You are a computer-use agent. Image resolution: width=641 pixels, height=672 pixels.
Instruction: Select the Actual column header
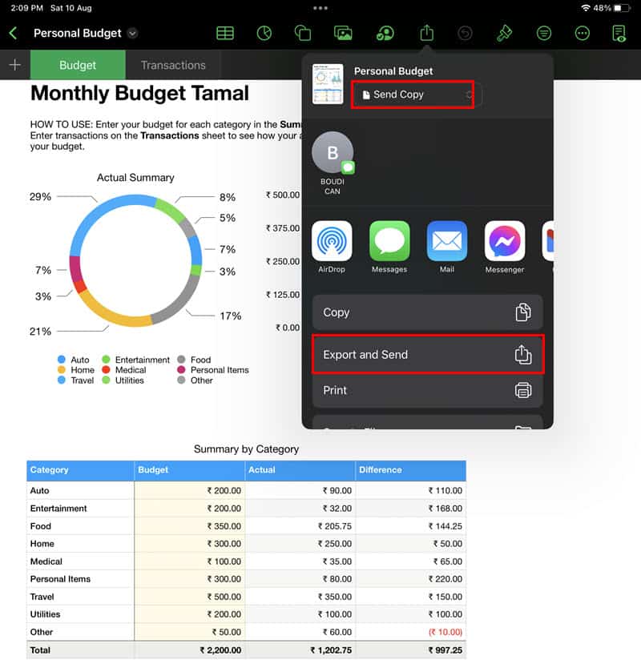pos(300,470)
